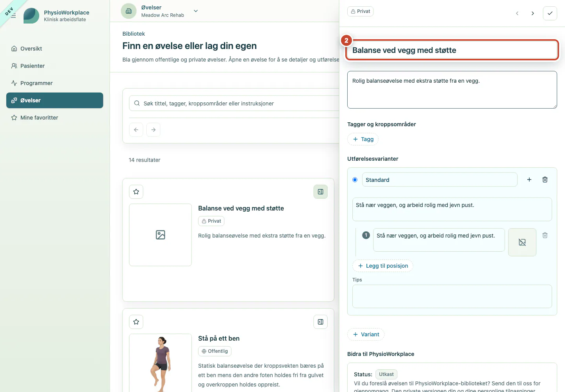Open the Stå på ett ben exercise title

(x=219, y=338)
